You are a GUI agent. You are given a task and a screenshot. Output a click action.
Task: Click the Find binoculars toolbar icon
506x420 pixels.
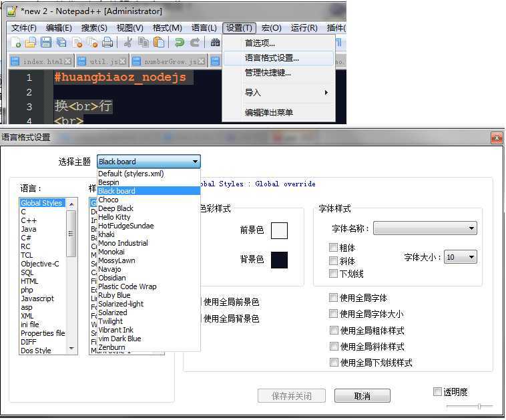pos(215,42)
